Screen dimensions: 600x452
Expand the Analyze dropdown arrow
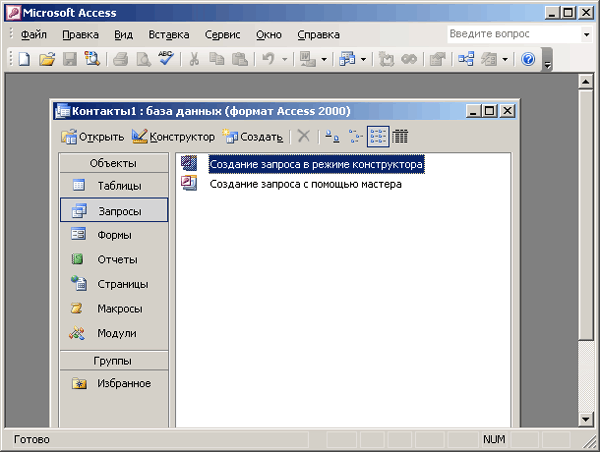tap(364, 59)
